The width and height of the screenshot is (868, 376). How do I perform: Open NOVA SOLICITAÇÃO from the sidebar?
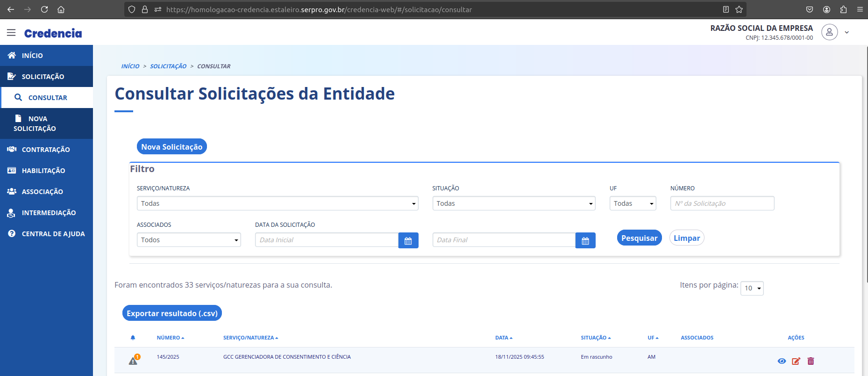click(x=46, y=123)
